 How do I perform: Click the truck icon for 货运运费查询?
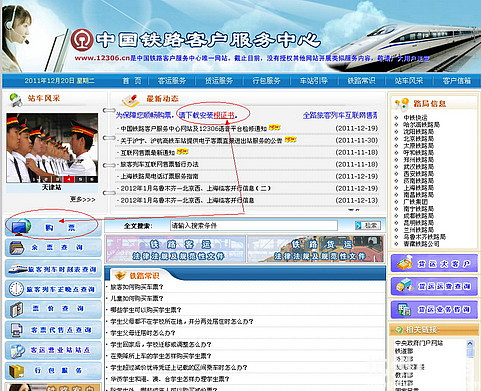405,286
